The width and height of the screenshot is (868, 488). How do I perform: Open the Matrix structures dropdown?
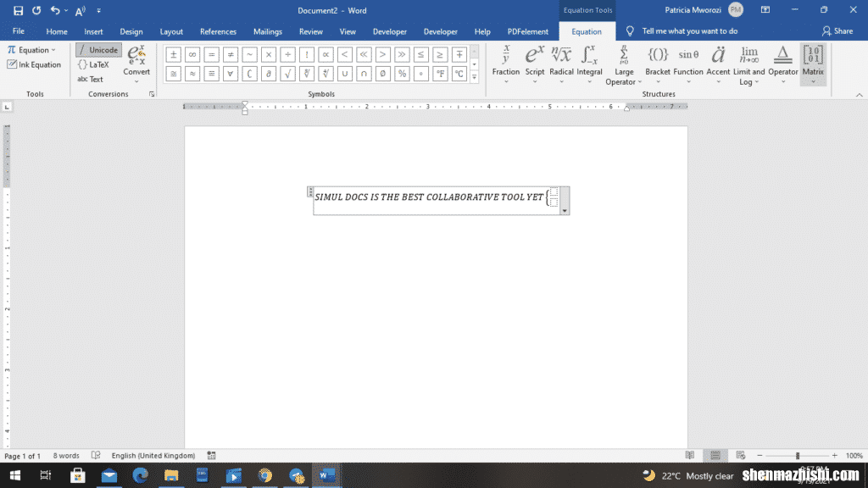(x=813, y=64)
